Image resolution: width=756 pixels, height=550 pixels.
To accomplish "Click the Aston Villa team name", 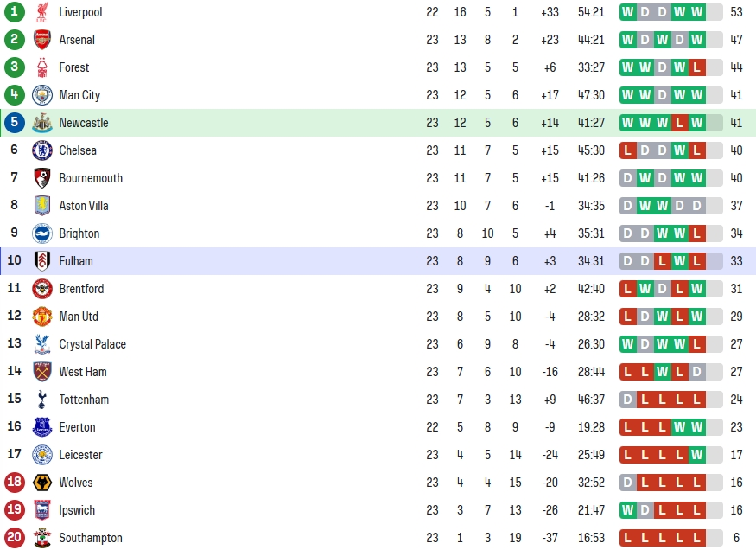I will click(84, 206).
